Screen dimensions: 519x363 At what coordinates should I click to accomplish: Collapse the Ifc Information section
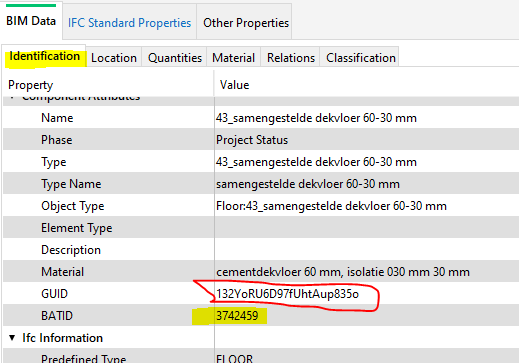[x=12, y=338]
